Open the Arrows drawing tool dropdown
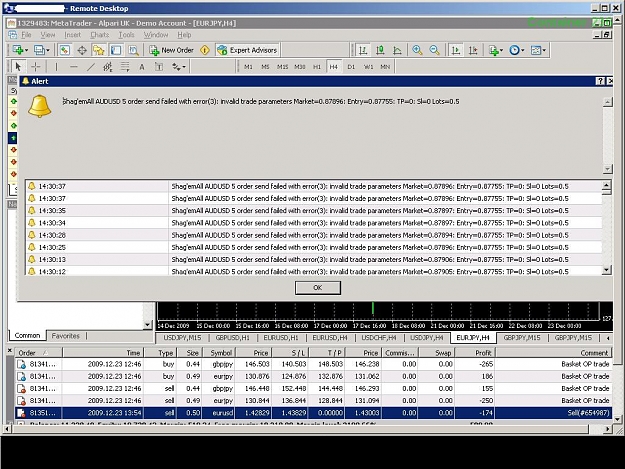 pyautogui.click(x=179, y=67)
